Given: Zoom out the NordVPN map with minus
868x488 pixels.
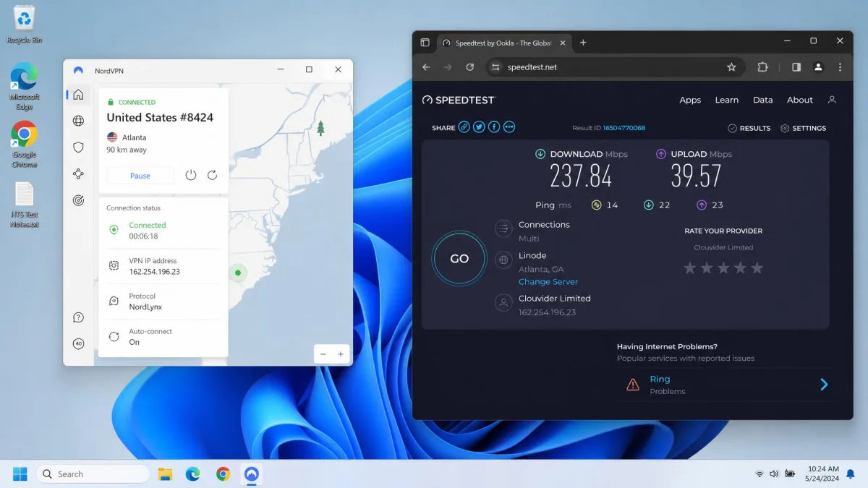Looking at the screenshot, I should coord(323,354).
